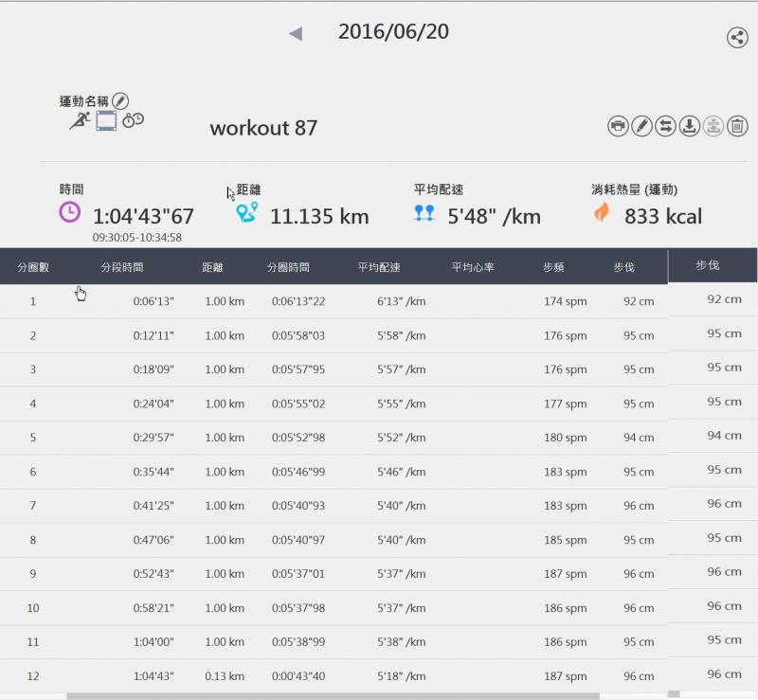This screenshot has width=758, height=700.
Task: Click the workout 87 title
Action: pos(263,128)
